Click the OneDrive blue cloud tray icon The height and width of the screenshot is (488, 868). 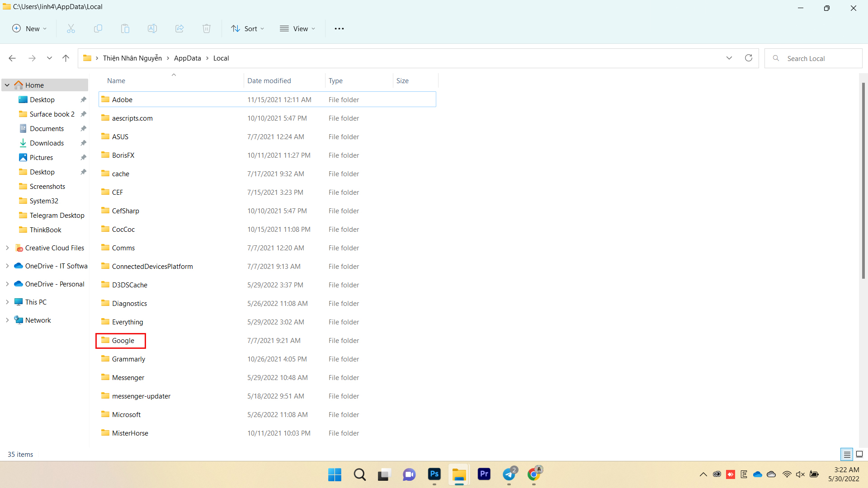758,474
